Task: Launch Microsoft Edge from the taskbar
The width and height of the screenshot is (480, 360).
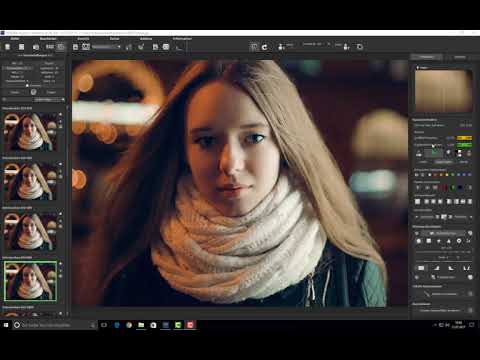Action: [x=117, y=325]
